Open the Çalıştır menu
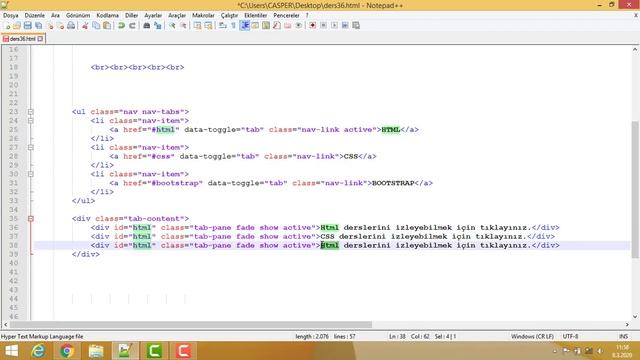 point(229,15)
